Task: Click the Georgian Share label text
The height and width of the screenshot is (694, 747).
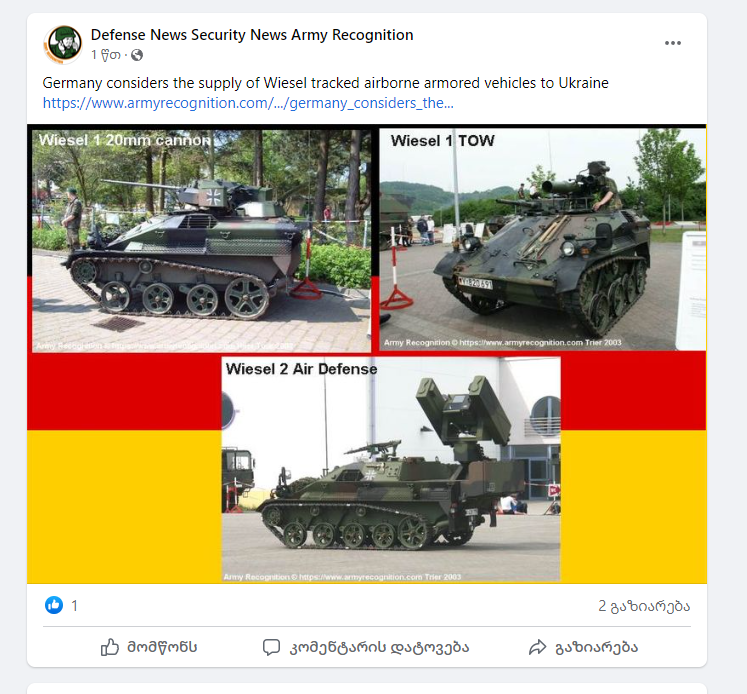Action: (x=596, y=647)
